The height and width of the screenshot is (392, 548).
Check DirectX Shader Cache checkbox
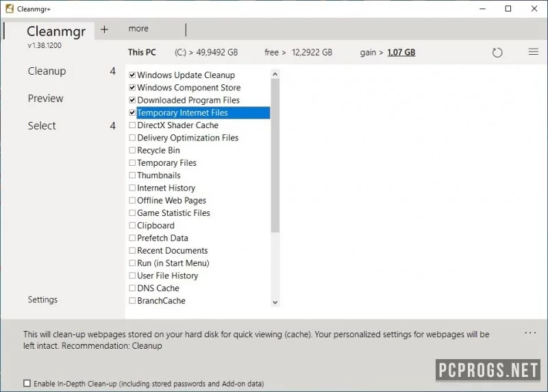pyautogui.click(x=132, y=125)
